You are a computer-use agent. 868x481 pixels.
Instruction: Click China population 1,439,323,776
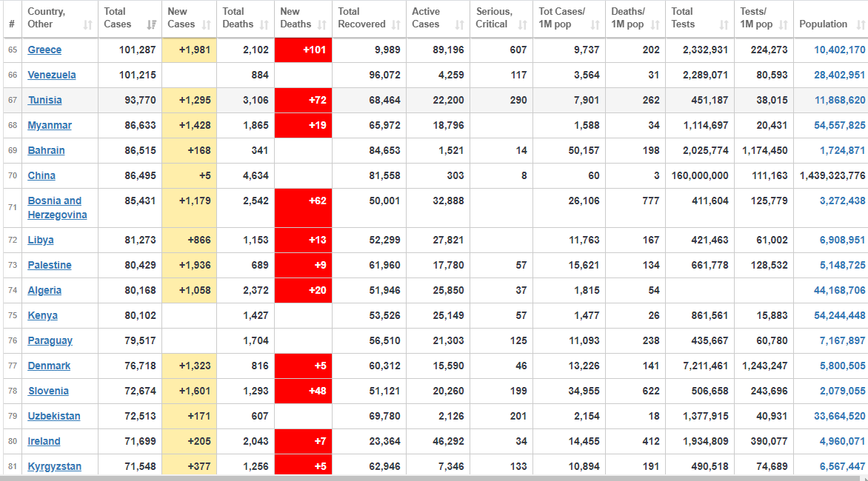(832, 176)
